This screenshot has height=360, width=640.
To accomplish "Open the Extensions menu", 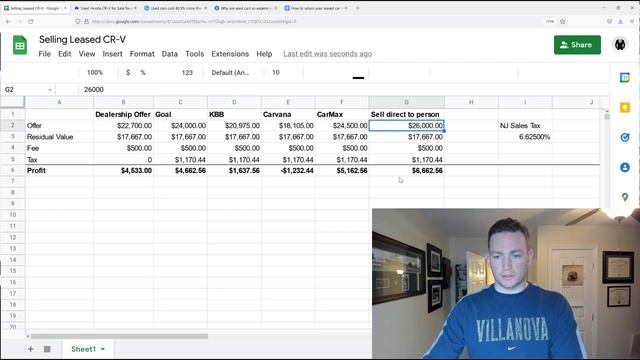I will [x=230, y=54].
